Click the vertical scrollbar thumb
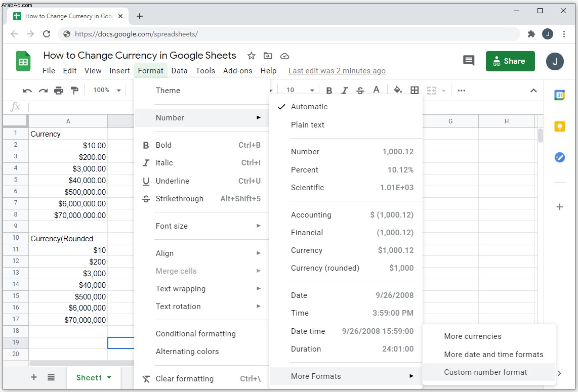 tap(541, 135)
